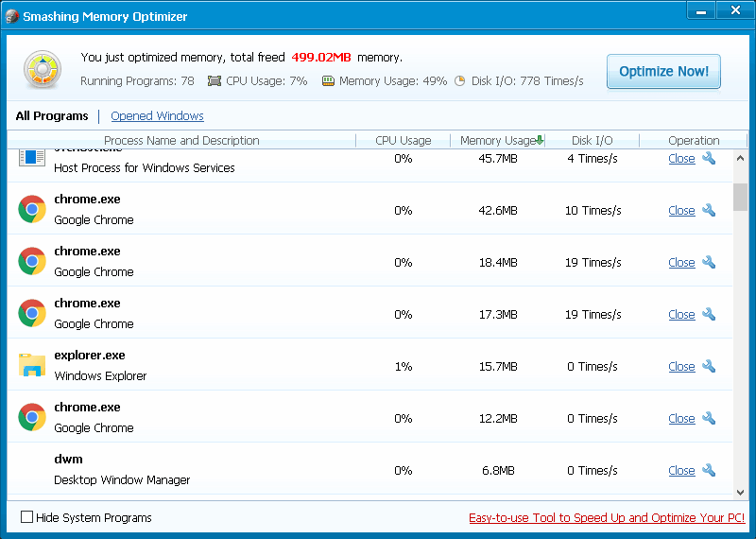Image resolution: width=756 pixels, height=539 pixels.
Task: Click the 499.02MB freed memory value
Action: point(321,58)
